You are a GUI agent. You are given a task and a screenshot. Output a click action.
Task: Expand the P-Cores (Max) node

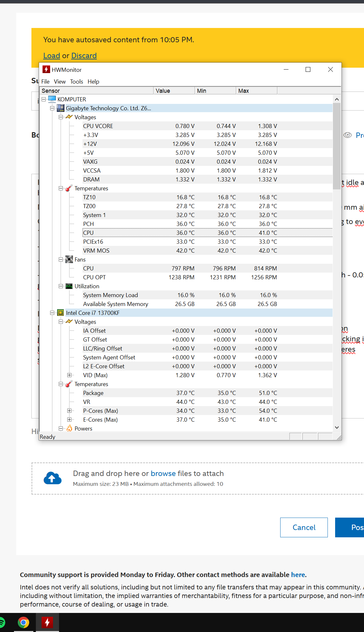[x=69, y=411]
